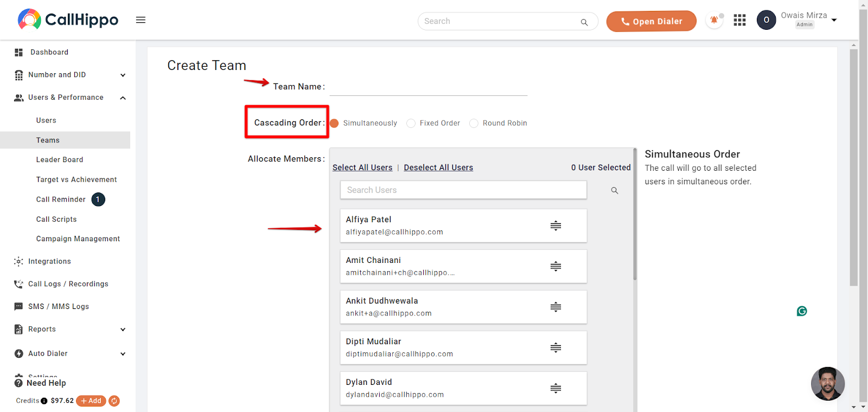Click reorder handle for Amit Chainani
Screen dimensions: 868x412
pyautogui.click(x=556, y=266)
